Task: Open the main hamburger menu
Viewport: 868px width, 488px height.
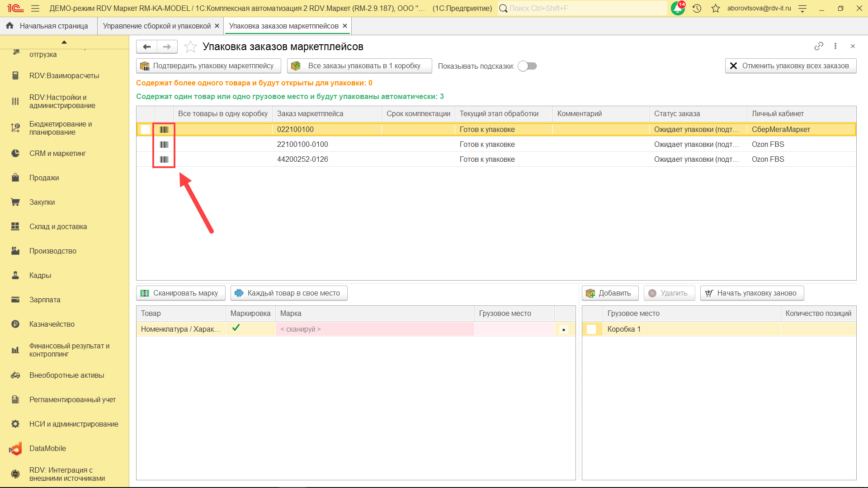Action: tap(35, 8)
